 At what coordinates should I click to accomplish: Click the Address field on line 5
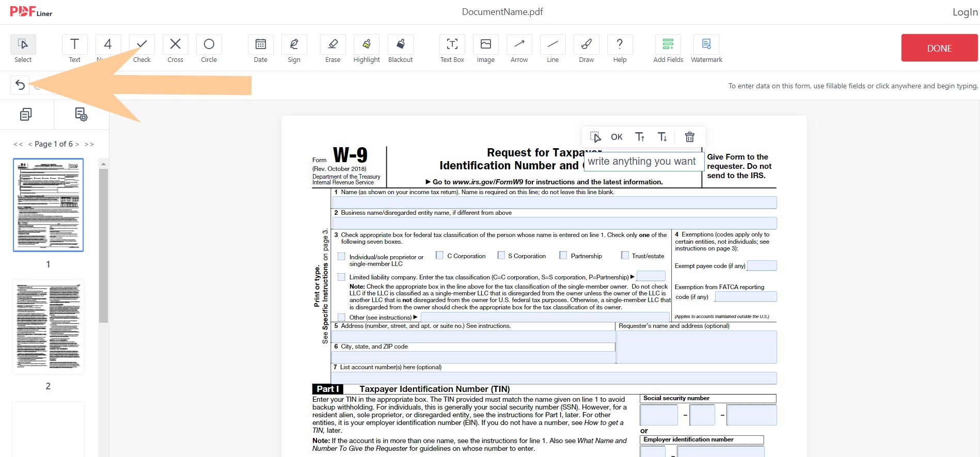click(473, 337)
